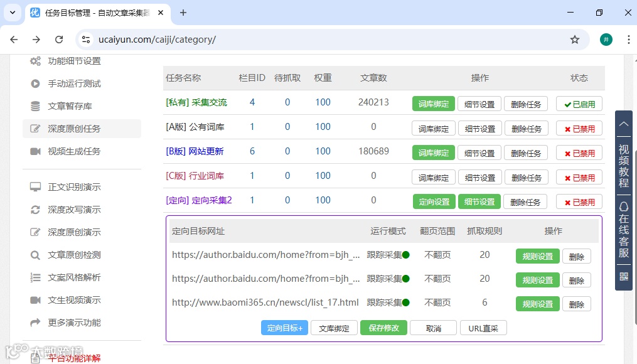Click 文章数 240213 cell
This screenshot has height=364, width=637.
(373, 102)
